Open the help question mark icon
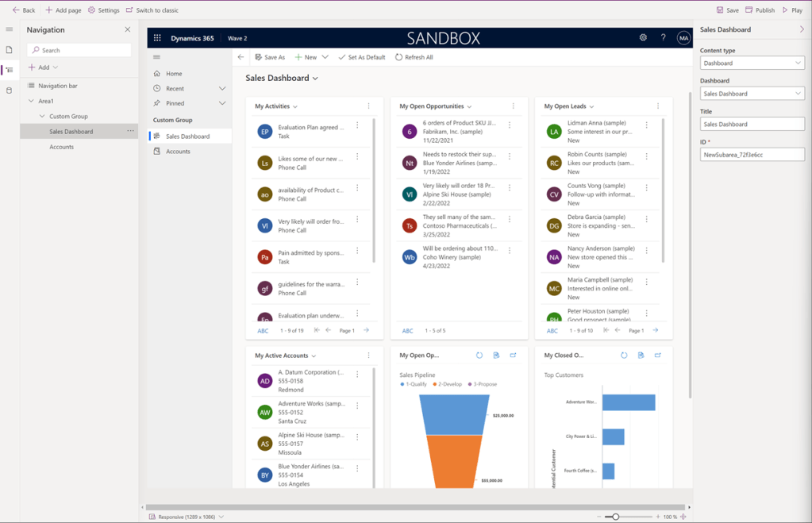This screenshot has width=812, height=523. (664, 38)
